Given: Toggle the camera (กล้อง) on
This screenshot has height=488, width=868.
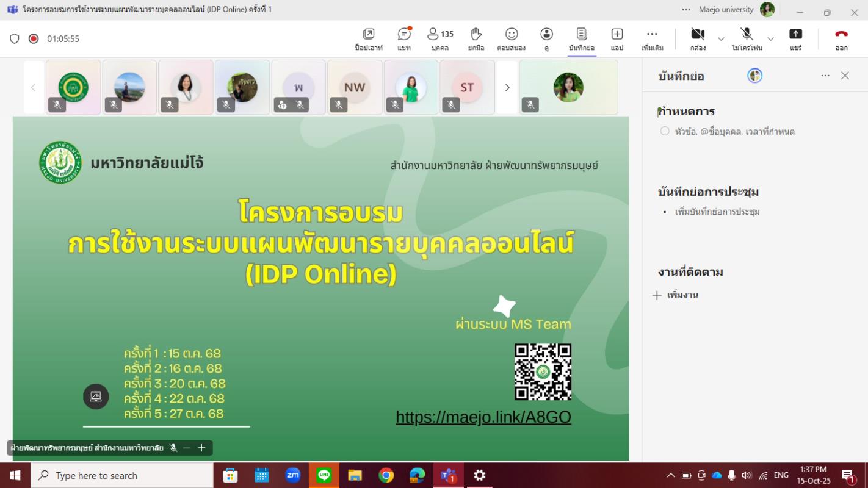Looking at the screenshot, I should [698, 38].
